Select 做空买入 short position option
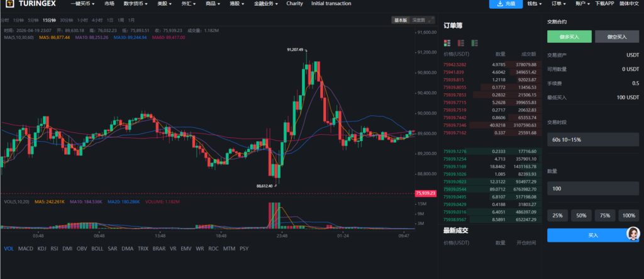 click(x=617, y=37)
